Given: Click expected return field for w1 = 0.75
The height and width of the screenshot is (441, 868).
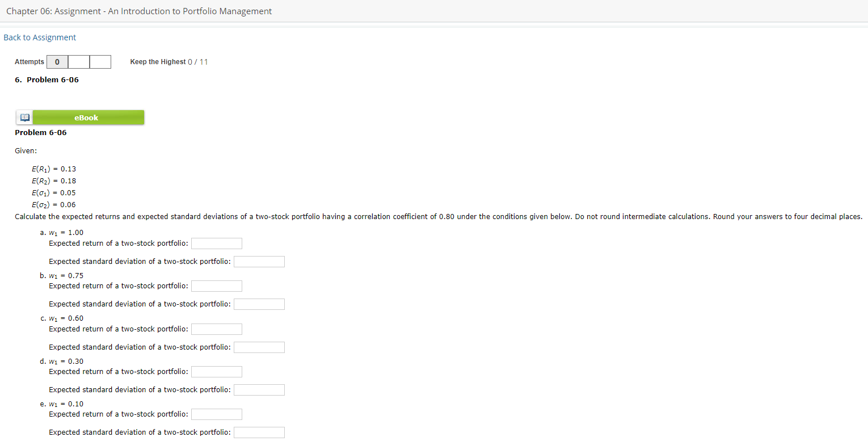Looking at the screenshot, I should pos(216,285).
